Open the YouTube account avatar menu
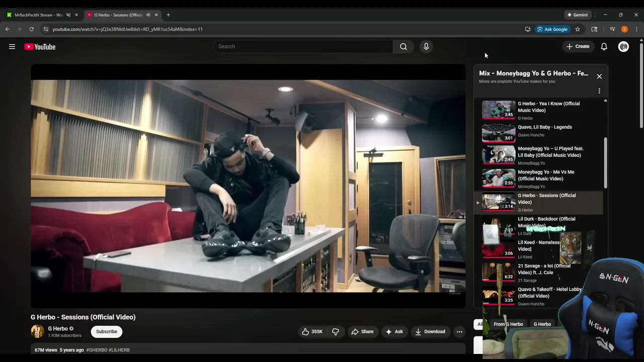The height and width of the screenshot is (362, 644). (623, 47)
